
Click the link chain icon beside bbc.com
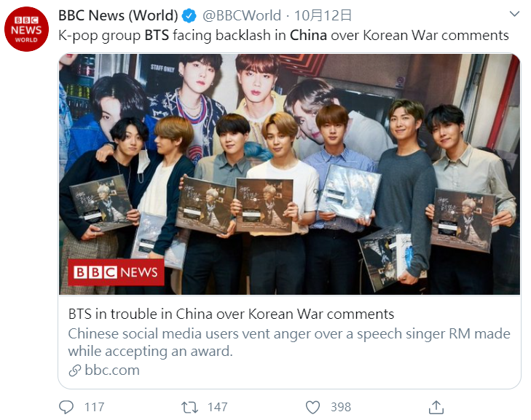(x=75, y=371)
